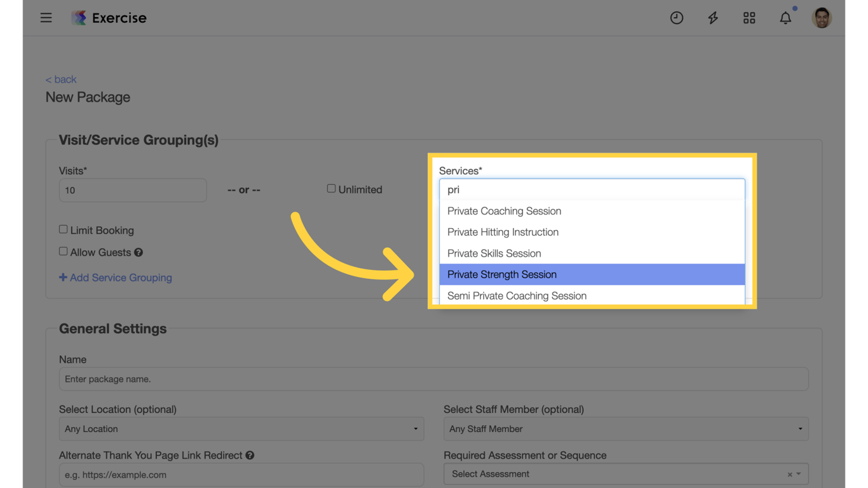Image resolution: width=868 pixels, height=488 pixels.
Task: Click the lightning quick-actions icon
Action: pos(712,17)
